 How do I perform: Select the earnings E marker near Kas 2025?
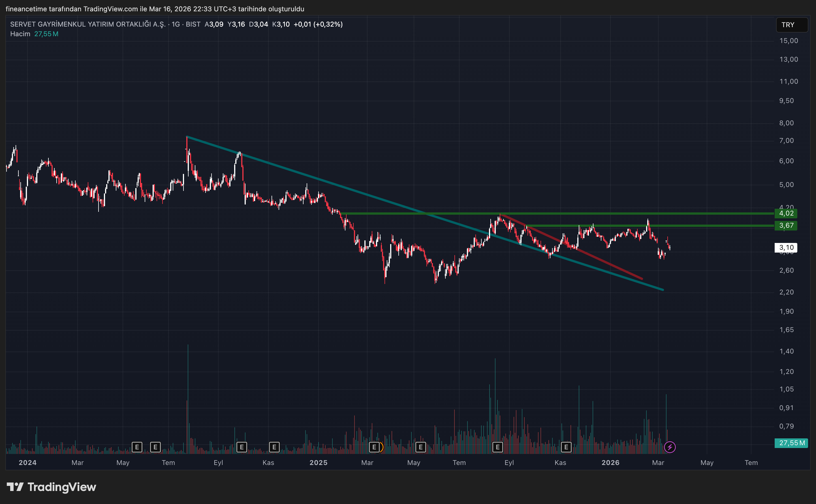tap(566, 447)
